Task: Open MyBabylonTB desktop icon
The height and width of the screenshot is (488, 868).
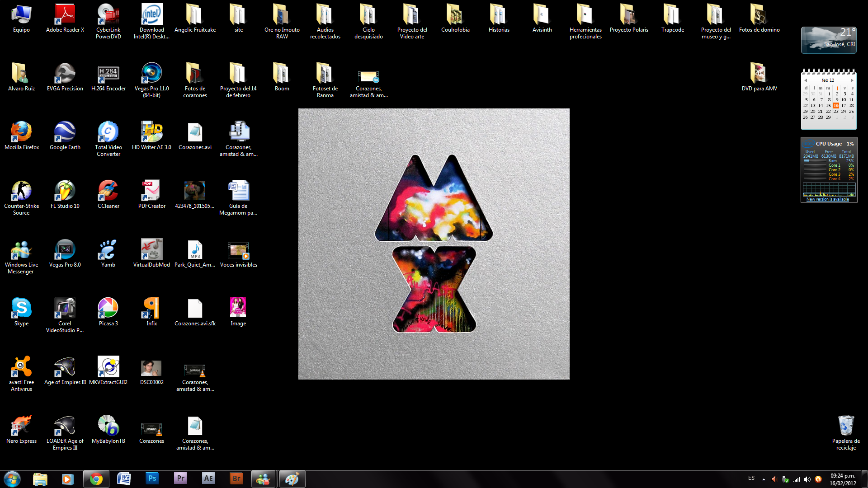Action: point(108,429)
